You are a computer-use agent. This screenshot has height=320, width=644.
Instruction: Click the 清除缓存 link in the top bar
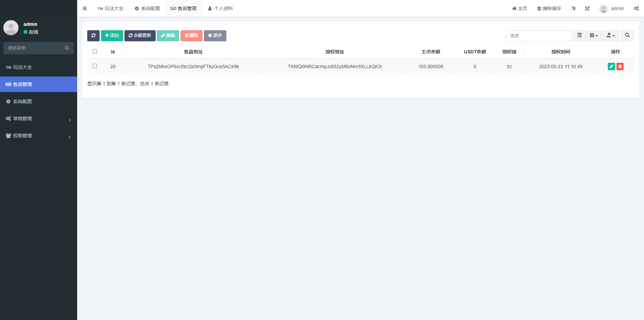549,8
